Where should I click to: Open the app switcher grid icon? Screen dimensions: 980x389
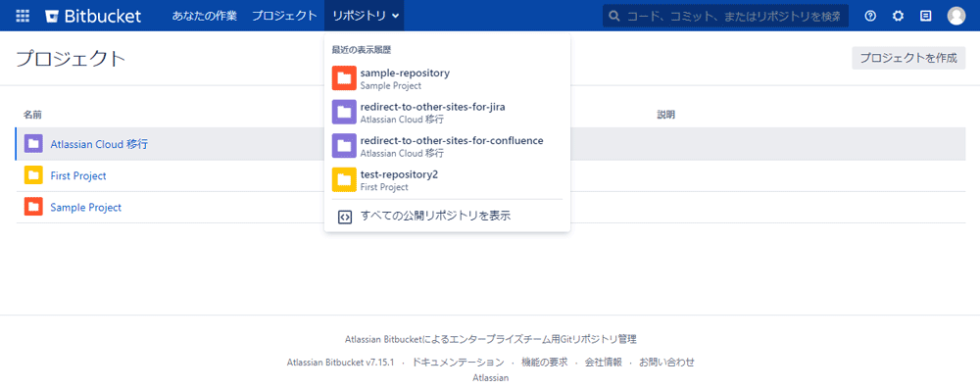click(x=23, y=16)
